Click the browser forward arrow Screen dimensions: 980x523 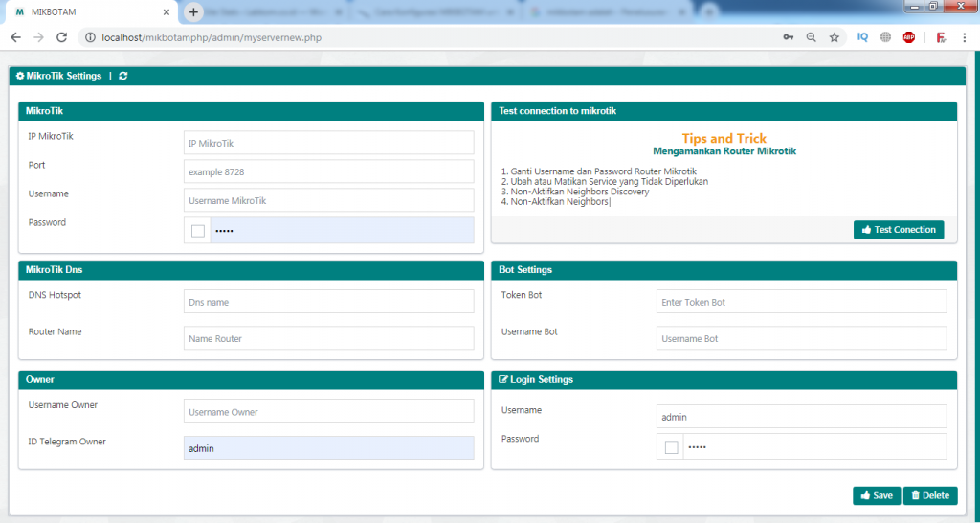click(38, 37)
